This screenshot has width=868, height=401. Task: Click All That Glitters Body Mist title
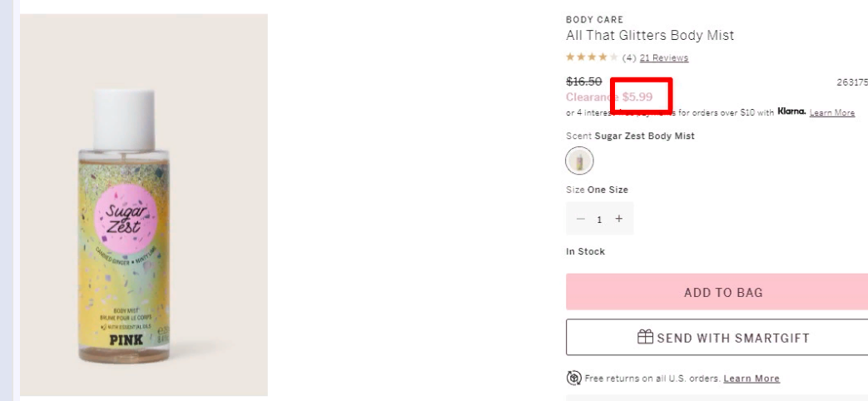650,36
